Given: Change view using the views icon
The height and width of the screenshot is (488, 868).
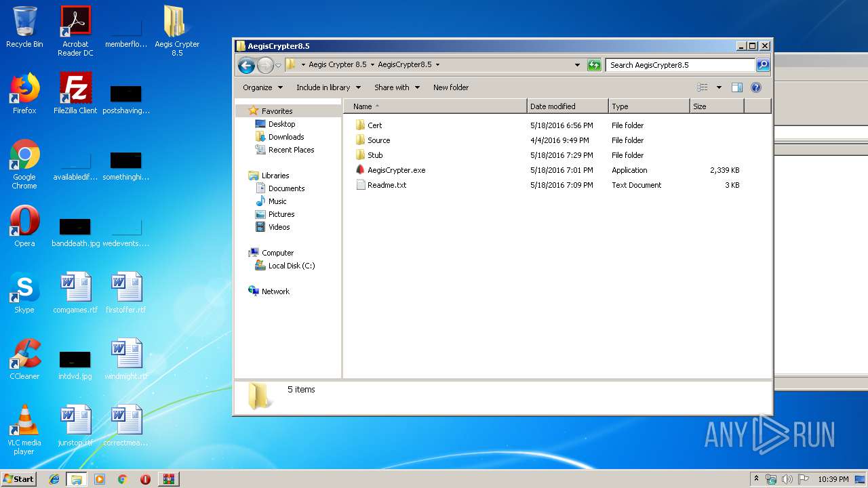Looking at the screenshot, I should (x=703, y=87).
